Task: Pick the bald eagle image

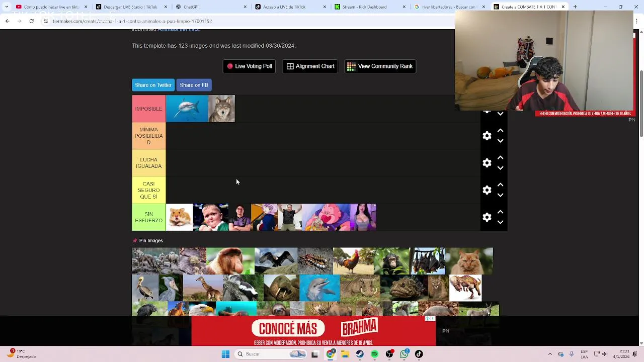Action: (x=201, y=308)
